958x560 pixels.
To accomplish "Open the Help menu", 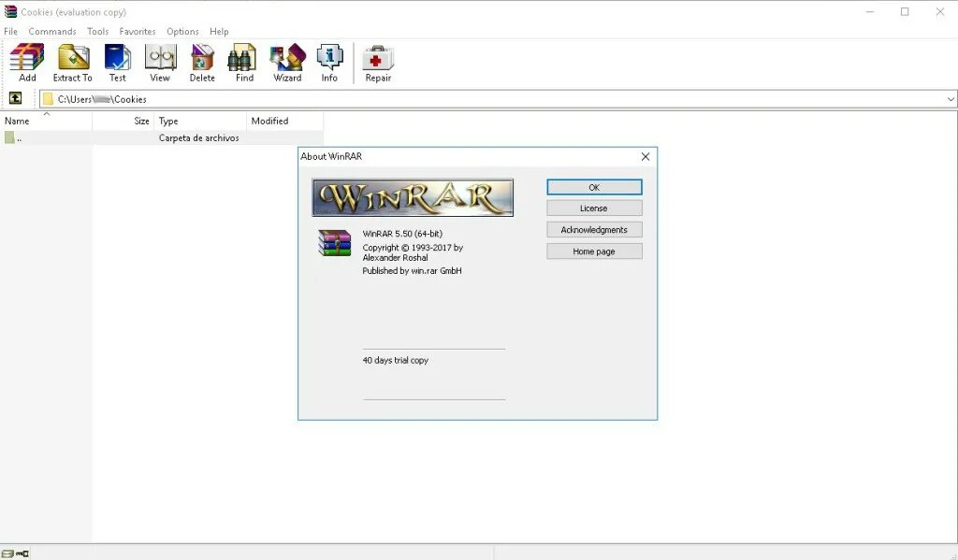I will 219,31.
